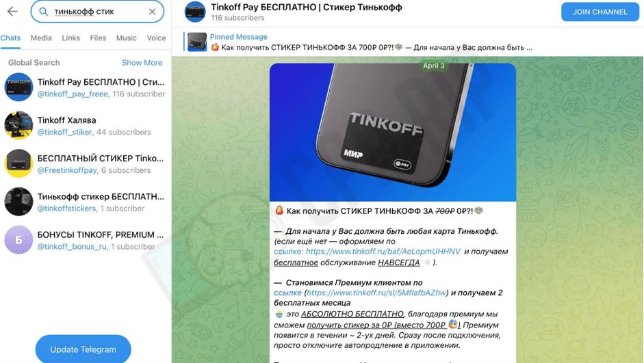Click into the search input field
This screenshot has width=644, height=363.
(97, 12)
